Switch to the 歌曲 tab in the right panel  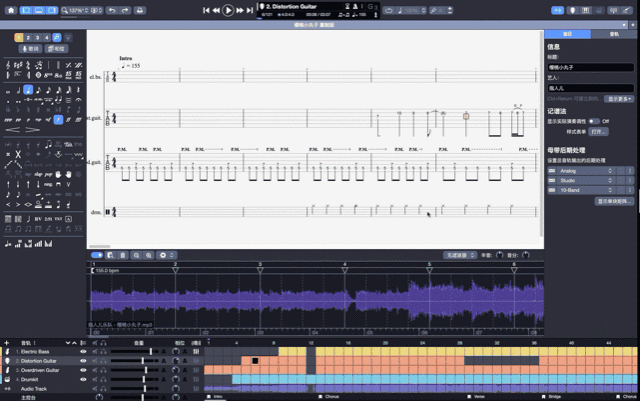[567, 33]
